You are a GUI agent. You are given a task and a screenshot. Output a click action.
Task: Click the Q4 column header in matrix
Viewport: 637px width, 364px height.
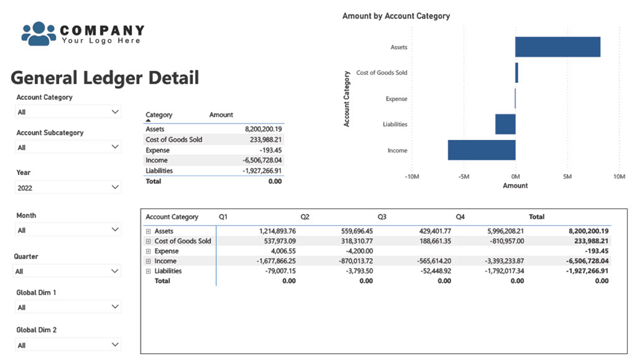pos(460,217)
